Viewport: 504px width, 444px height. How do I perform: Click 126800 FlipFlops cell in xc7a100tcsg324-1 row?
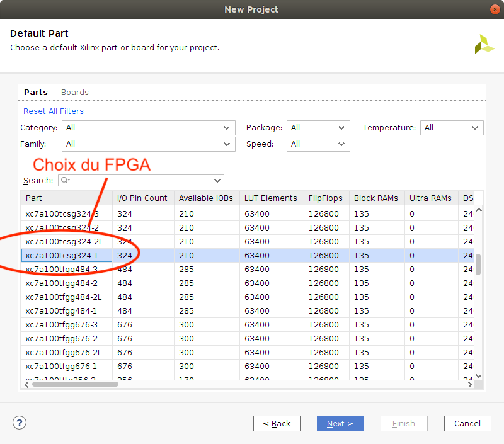tap(326, 256)
